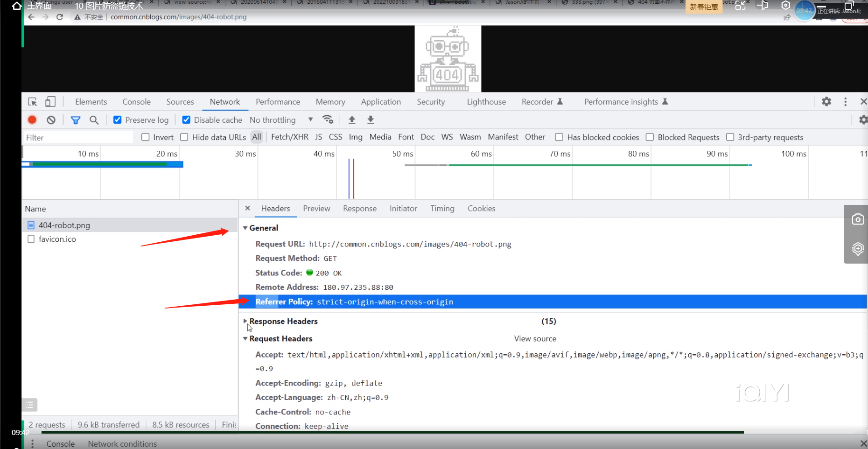Click the shrink-screen icon in the video overlay
The height and width of the screenshot is (449, 868).
pyautogui.click(x=740, y=6)
